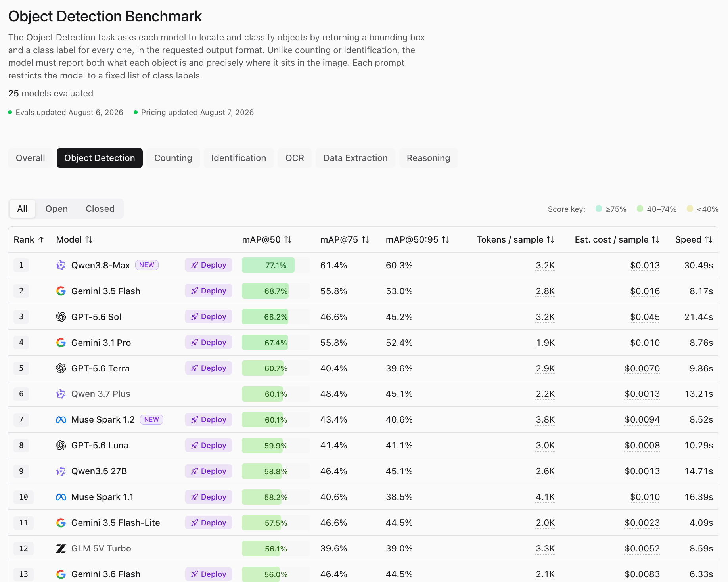
Task: Deploy Gemini 3.5 Flash
Action: pyautogui.click(x=209, y=291)
